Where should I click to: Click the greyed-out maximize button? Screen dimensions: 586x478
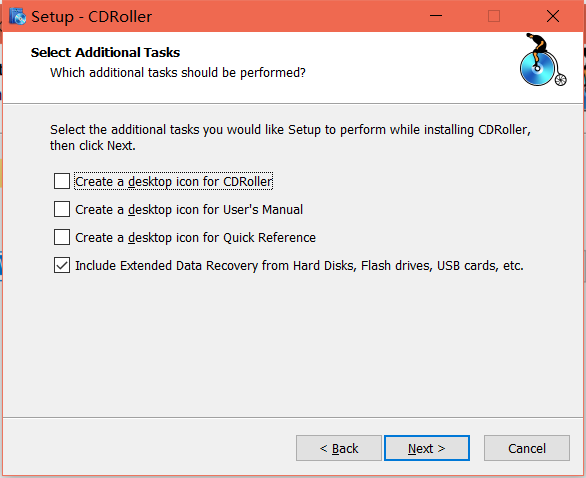pos(494,16)
